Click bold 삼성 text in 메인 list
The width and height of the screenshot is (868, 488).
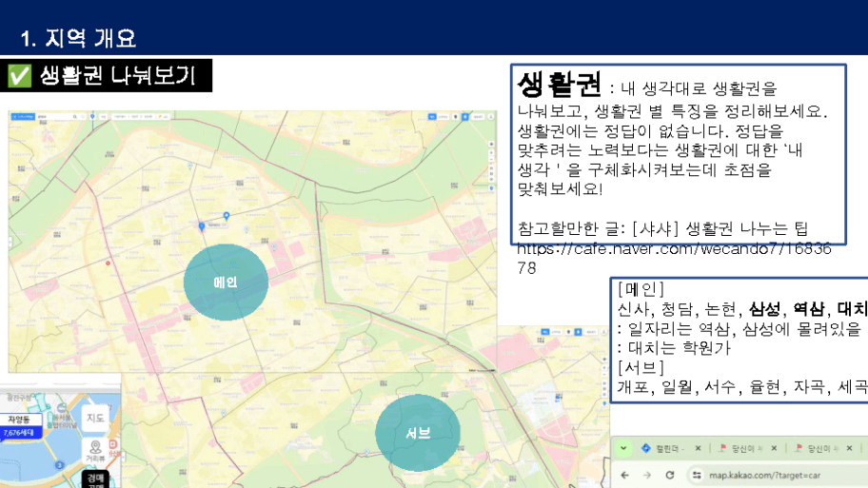coord(764,309)
